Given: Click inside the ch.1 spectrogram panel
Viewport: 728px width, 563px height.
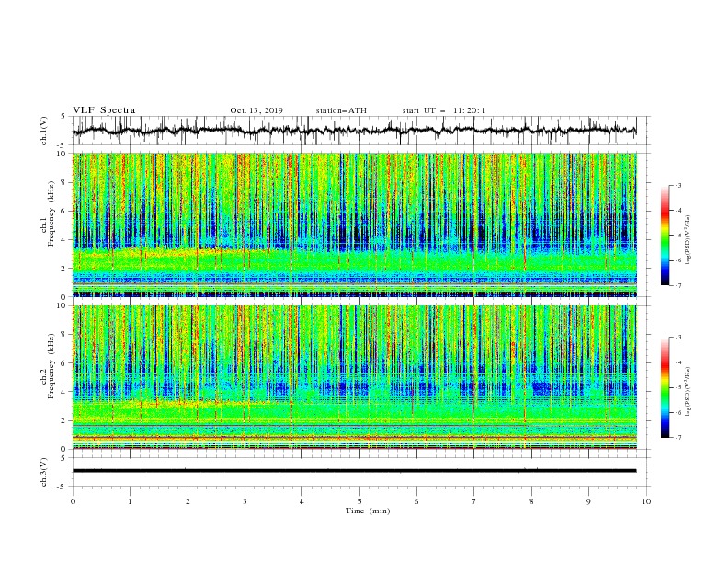Looking at the screenshot, I should click(354, 224).
